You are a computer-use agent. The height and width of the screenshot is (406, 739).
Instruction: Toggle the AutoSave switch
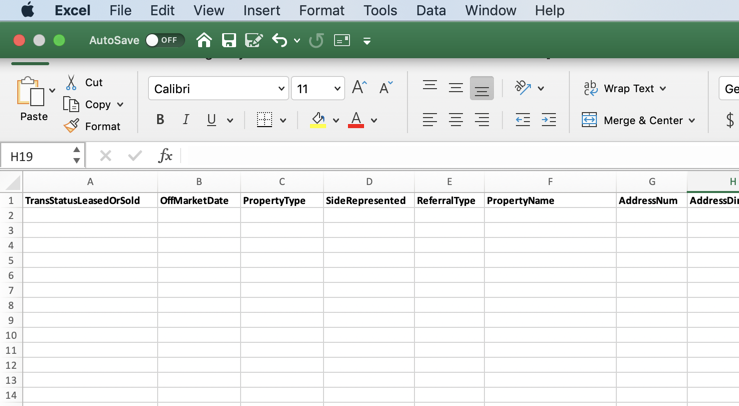pyautogui.click(x=164, y=41)
